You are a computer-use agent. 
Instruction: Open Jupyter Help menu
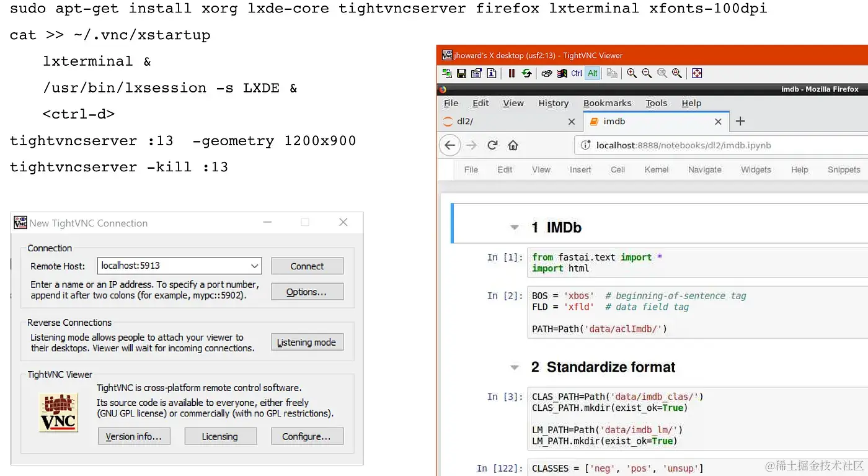[800, 169]
